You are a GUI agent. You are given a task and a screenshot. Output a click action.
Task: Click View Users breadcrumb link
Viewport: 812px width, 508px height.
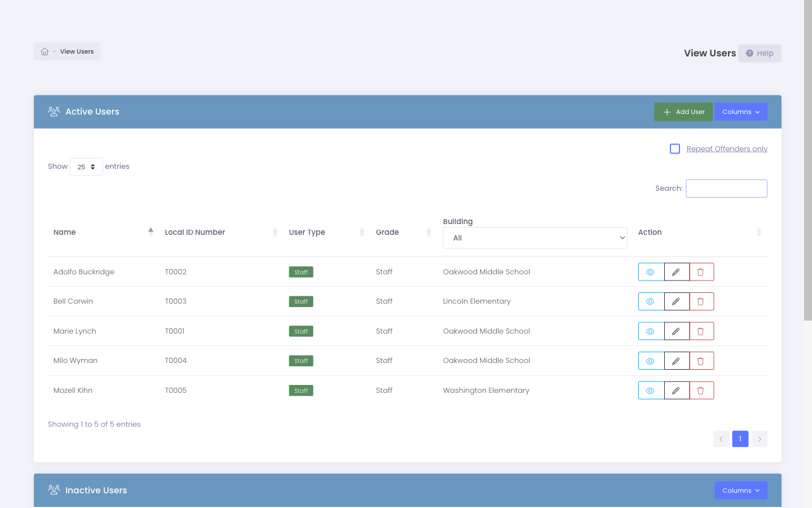(77, 51)
